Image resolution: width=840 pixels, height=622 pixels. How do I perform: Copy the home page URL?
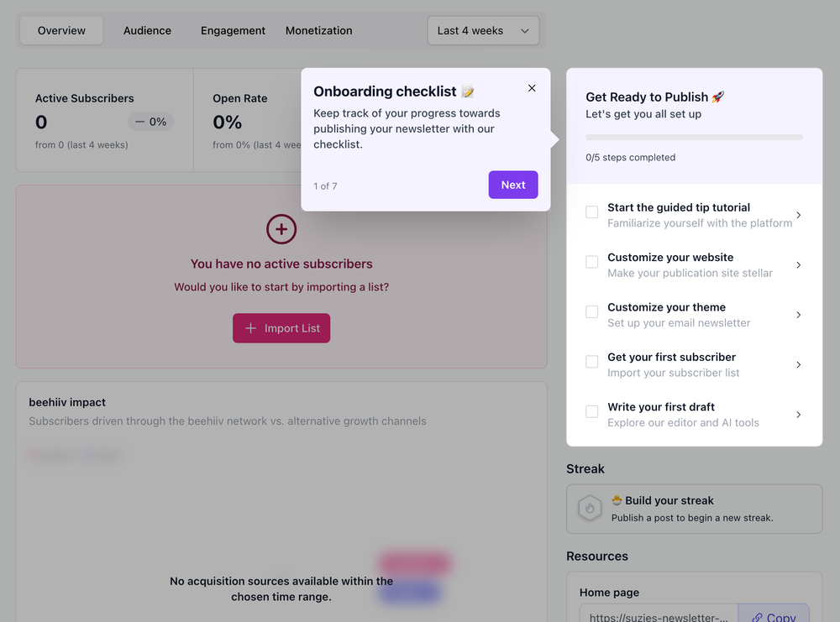pos(774,615)
